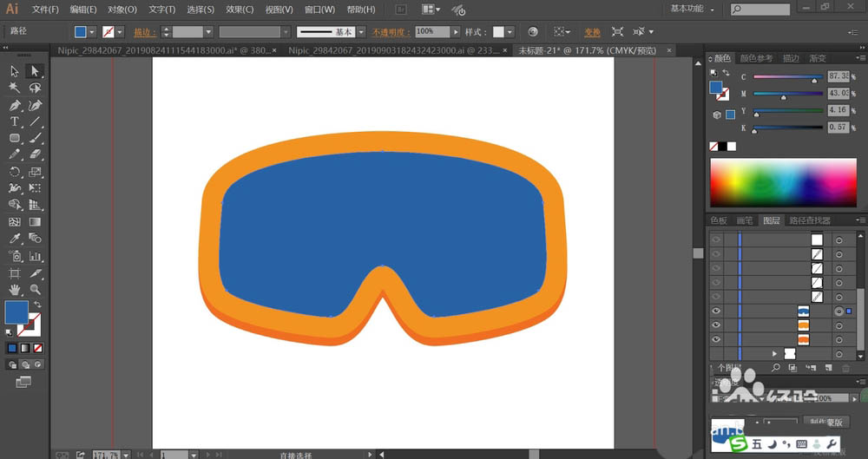
Task: Open the opacity percentage dropdown
Action: click(x=454, y=32)
